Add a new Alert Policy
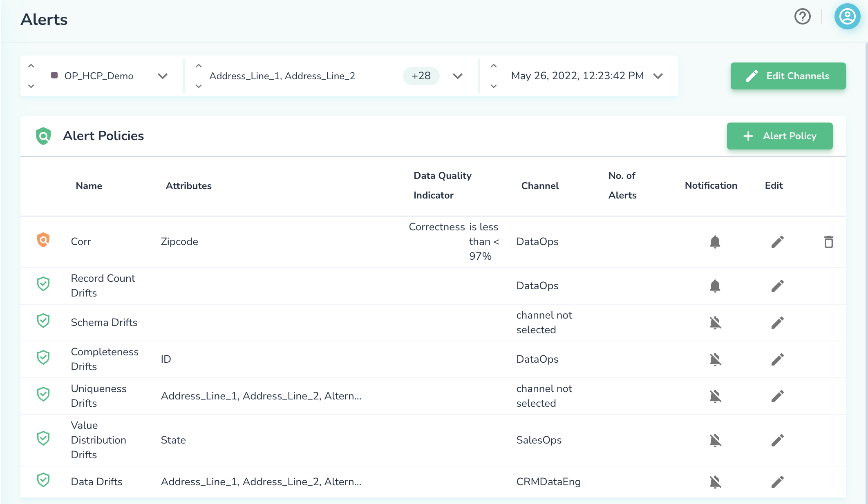868x504 pixels. pyautogui.click(x=779, y=136)
